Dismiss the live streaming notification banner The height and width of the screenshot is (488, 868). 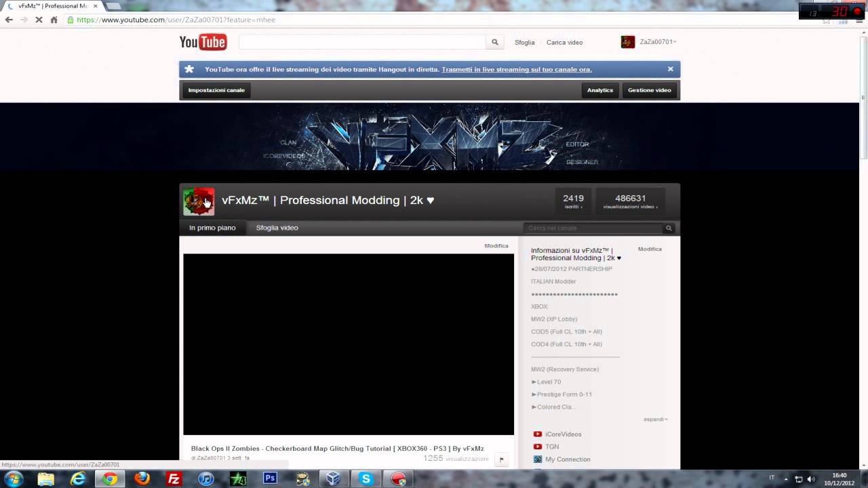click(670, 69)
